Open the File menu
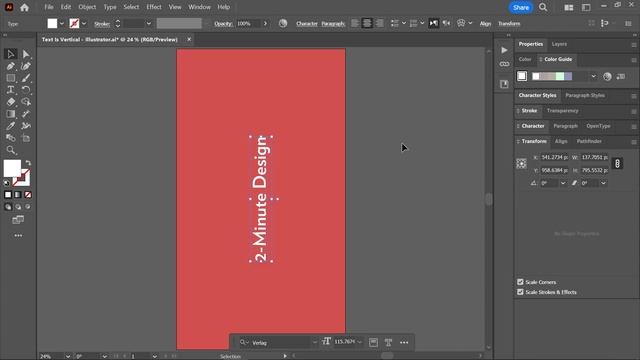Screen dimensions: 640x360 (x=49, y=7)
